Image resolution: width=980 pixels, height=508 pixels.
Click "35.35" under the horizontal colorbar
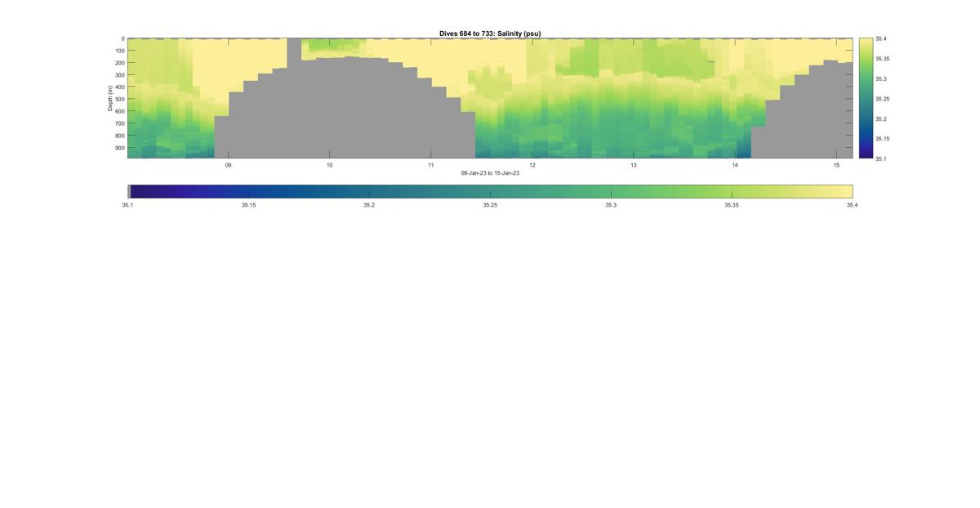tap(732, 205)
